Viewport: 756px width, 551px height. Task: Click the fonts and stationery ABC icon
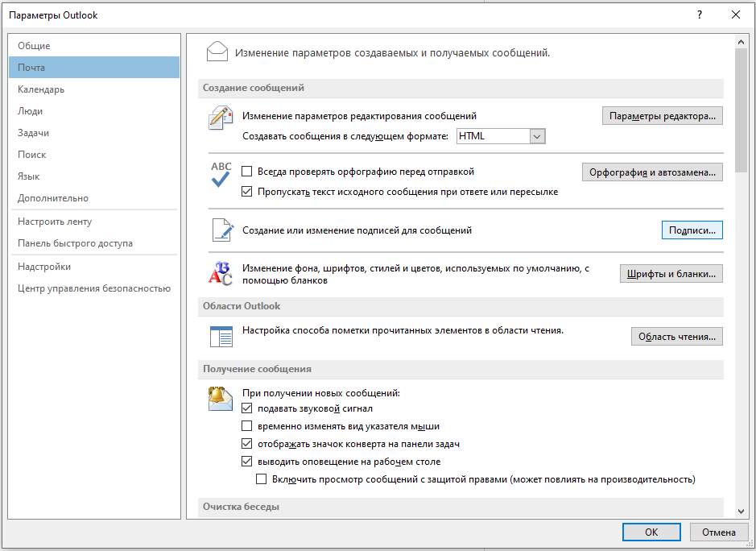coord(221,274)
